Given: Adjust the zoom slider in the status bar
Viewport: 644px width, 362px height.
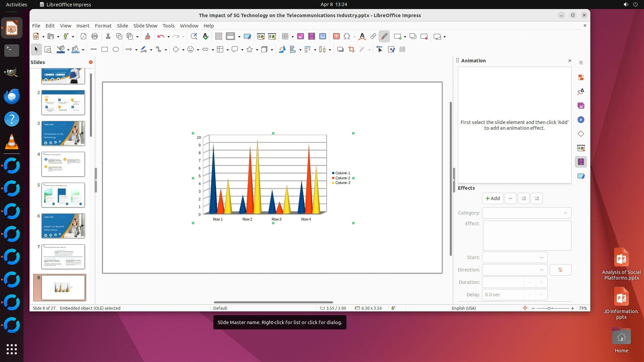Looking at the screenshot, I should tap(549, 308).
